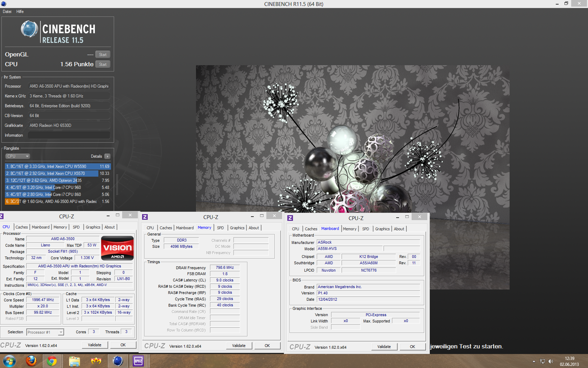This screenshot has height=368, width=588.
Task: Click right CPU-Z window title icon
Action: click(x=290, y=218)
